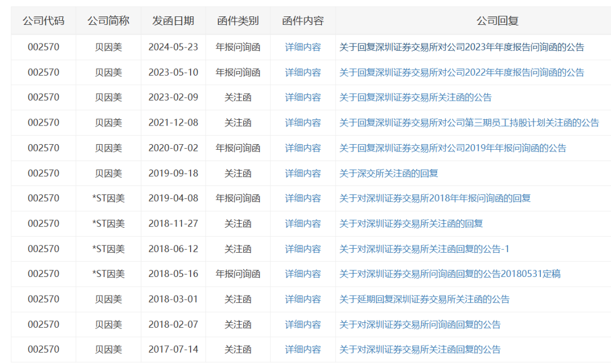Open 关于回复深圳证券交易所关注函的公告 link
This screenshot has height=364, width=611.
coord(415,97)
